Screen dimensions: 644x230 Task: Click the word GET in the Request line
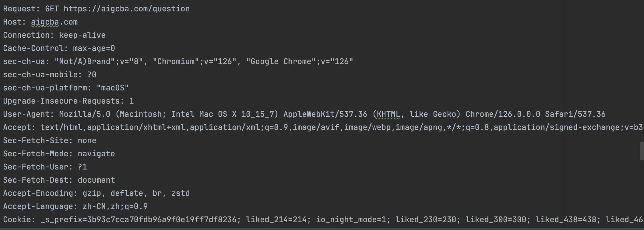52,9
